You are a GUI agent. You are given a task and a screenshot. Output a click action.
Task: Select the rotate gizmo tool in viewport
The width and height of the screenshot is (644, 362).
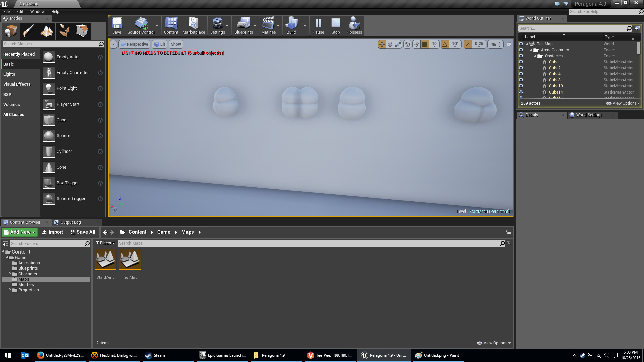tap(390, 44)
